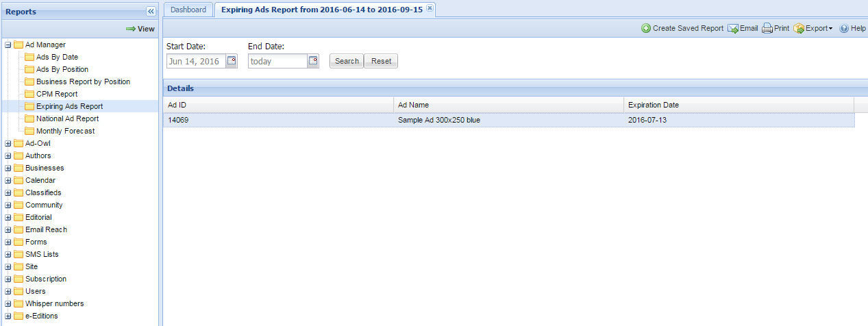Open the Start Date calendar picker
The height and width of the screenshot is (326, 868).
pyautogui.click(x=232, y=61)
